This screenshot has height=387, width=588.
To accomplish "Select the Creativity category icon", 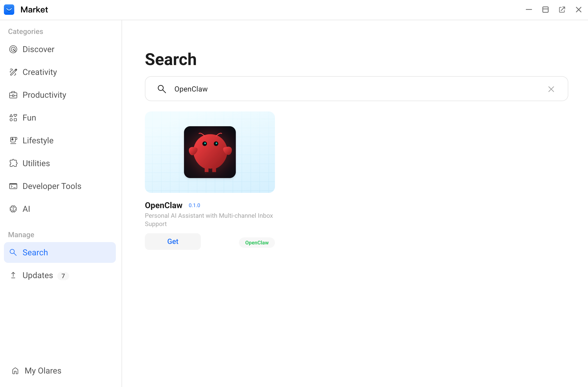I will point(13,72).
